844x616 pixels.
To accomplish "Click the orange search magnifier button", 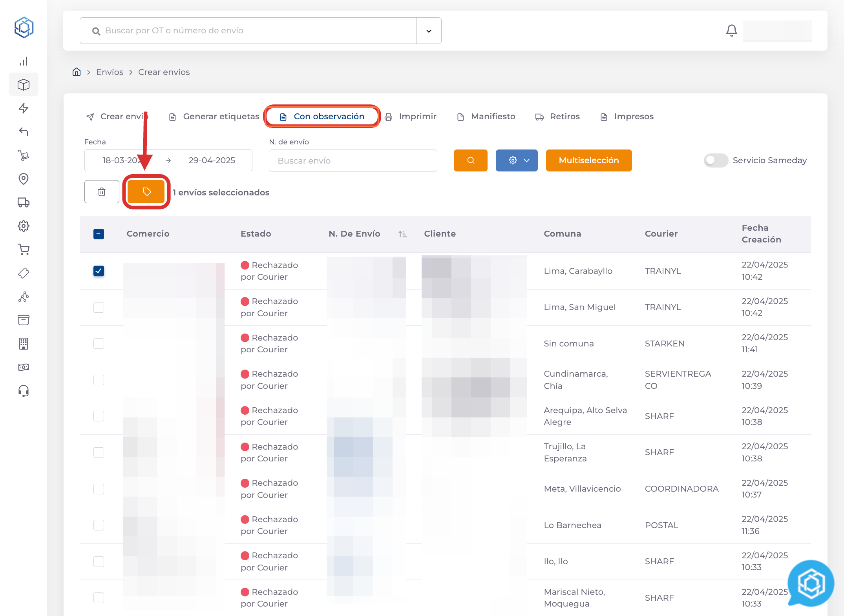I will point(470,160).
